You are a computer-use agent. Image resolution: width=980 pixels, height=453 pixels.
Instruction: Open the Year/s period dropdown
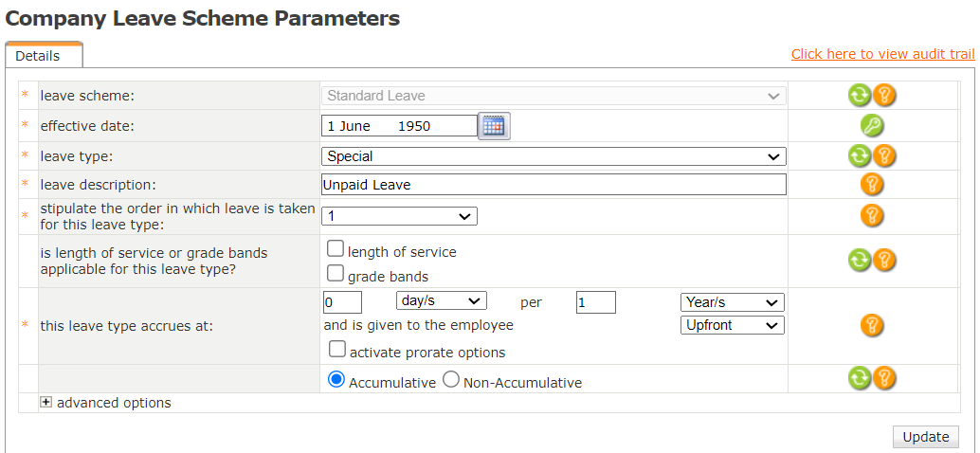[733, 302]
